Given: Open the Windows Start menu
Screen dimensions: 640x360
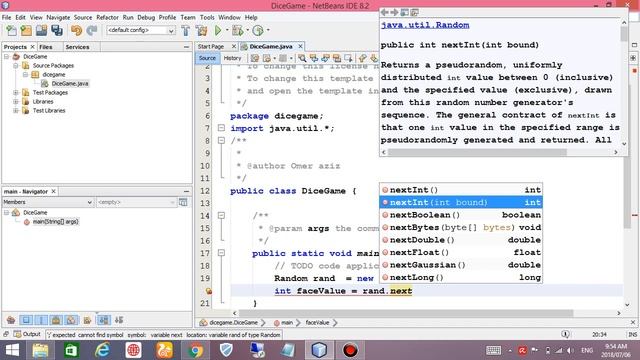Looking at the screenshot, I should coord(12,350).
